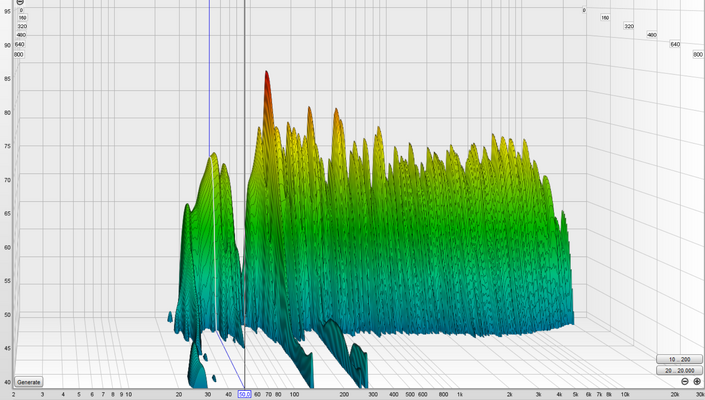Image resolution: width=705 pixels, height=400 pixels.
Task: Click the 75 label on SPL axis
Action: pyautogui.click(x=7, y=146)
